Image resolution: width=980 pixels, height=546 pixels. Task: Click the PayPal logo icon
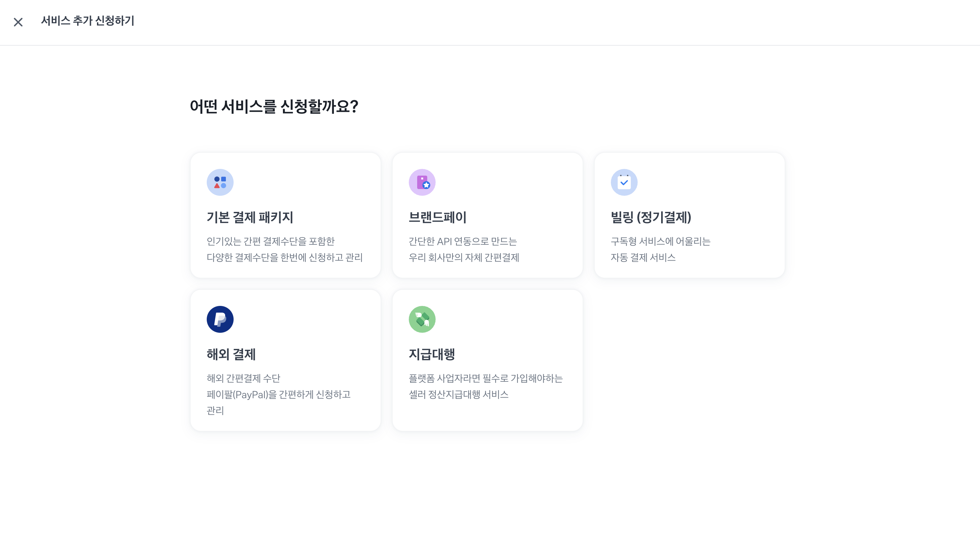(220, 319)
